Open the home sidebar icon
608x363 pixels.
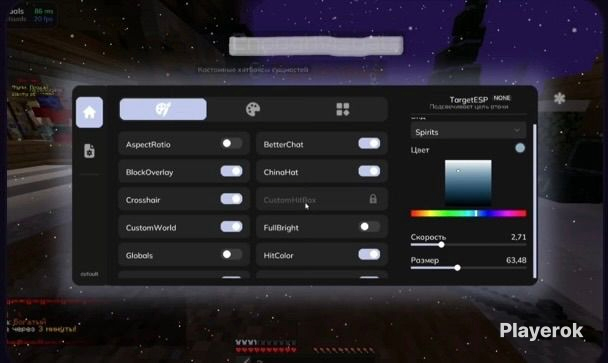click(89, 112)
